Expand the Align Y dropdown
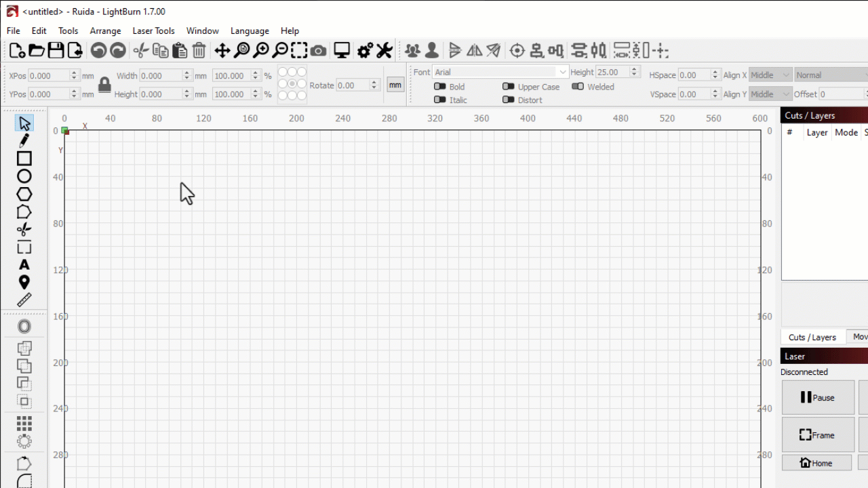868x488 pixels. point(770,94)
